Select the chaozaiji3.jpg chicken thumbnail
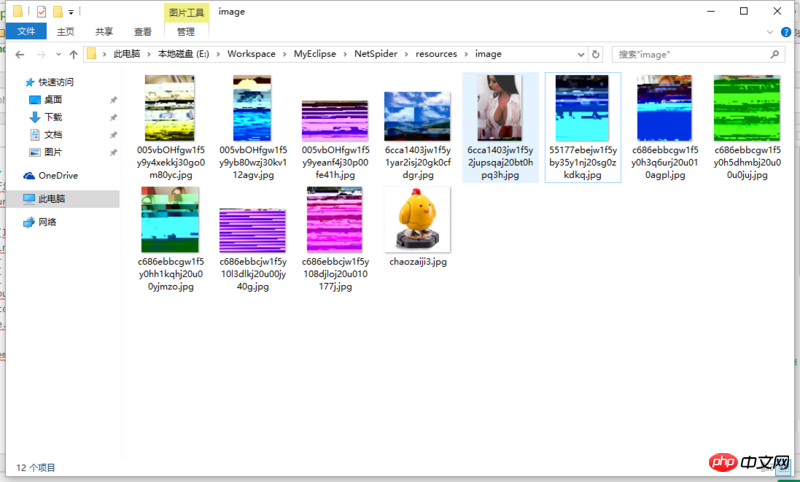 417,219
